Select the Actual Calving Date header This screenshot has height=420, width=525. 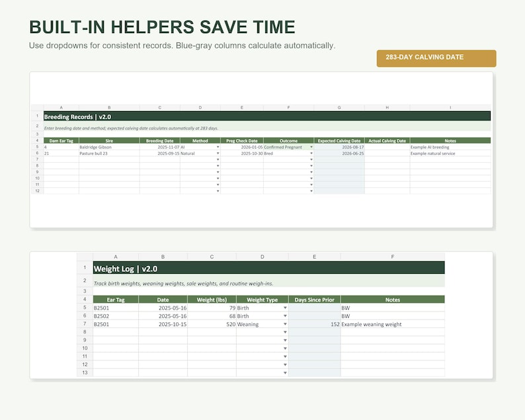387,141
